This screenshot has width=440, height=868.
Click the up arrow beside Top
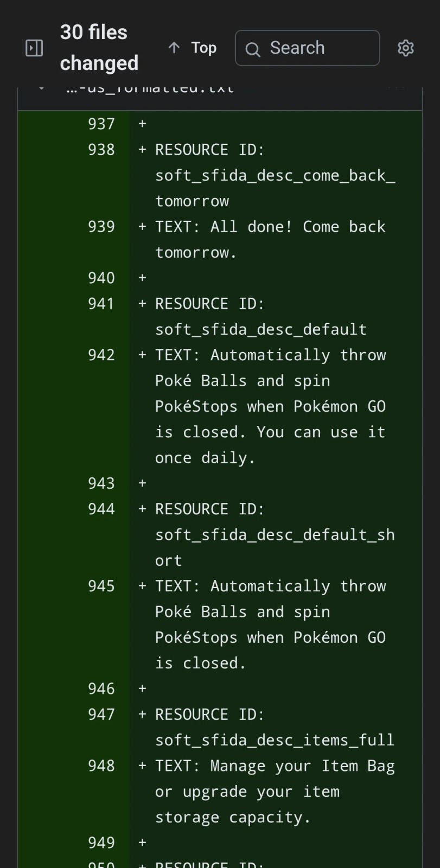click(174, 48)
